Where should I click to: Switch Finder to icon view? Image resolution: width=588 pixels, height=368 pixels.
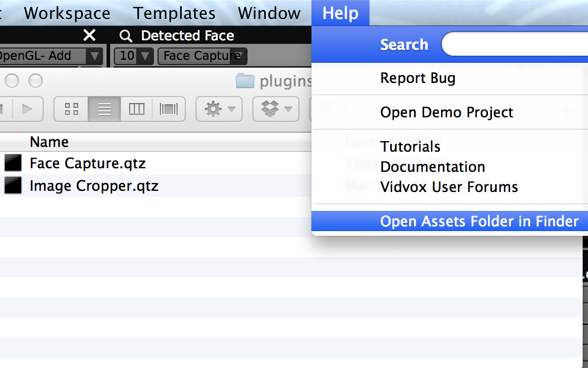pos(71,109)
